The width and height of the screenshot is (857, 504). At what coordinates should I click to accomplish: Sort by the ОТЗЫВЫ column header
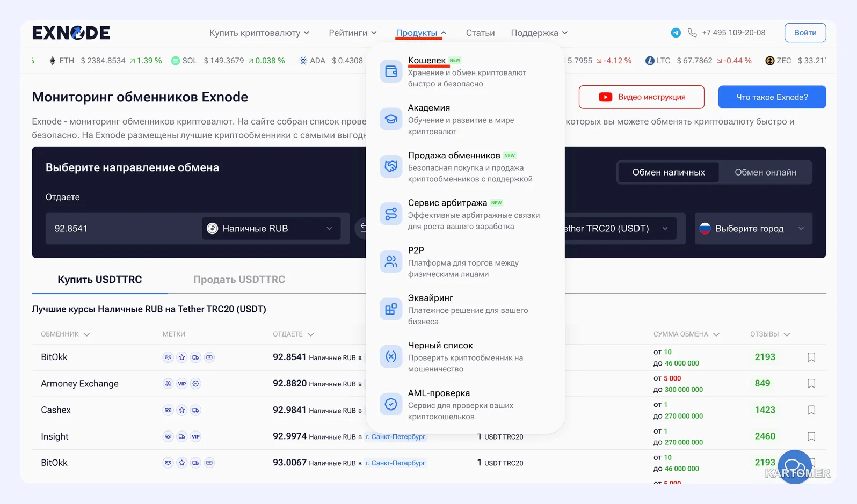[770, 334]
